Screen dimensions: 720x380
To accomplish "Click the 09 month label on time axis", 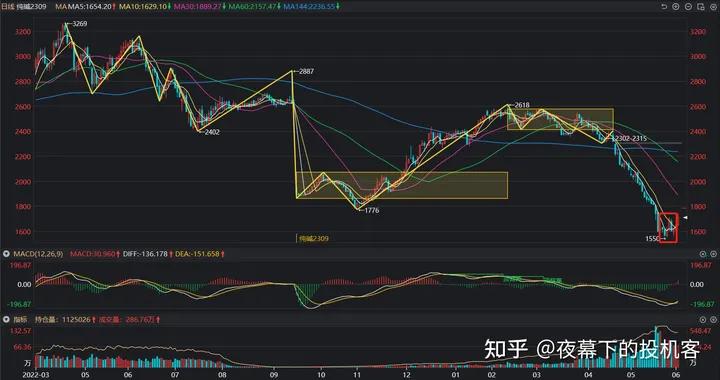I will coord(274,375).
